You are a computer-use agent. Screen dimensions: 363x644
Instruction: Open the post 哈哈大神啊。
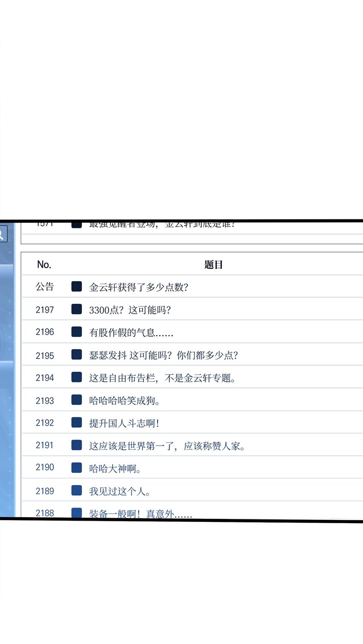115,469
